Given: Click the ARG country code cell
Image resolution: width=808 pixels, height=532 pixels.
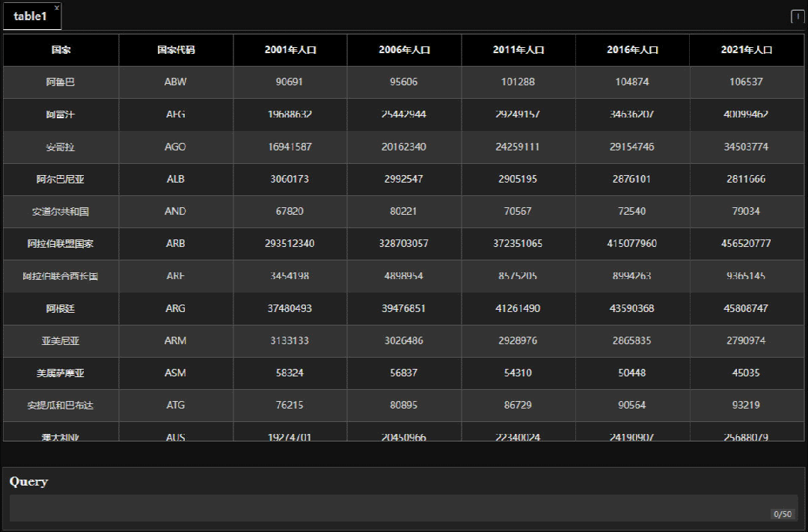Looking at the screenshot, I should point(176,308).
